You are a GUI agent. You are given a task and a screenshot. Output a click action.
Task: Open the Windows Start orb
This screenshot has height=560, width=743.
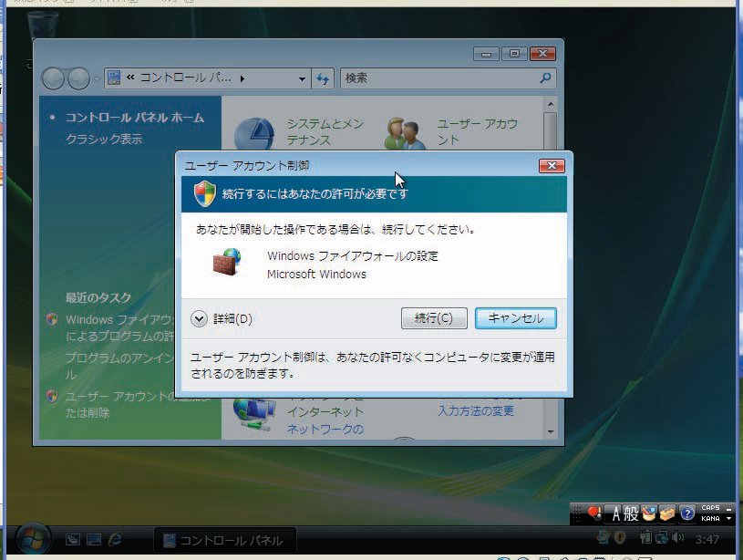tap(33, 540)
